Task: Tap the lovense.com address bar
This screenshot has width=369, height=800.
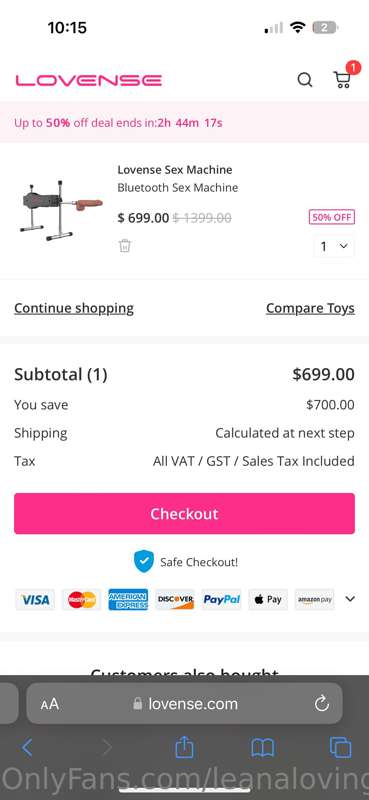Action: coord(184,704)
